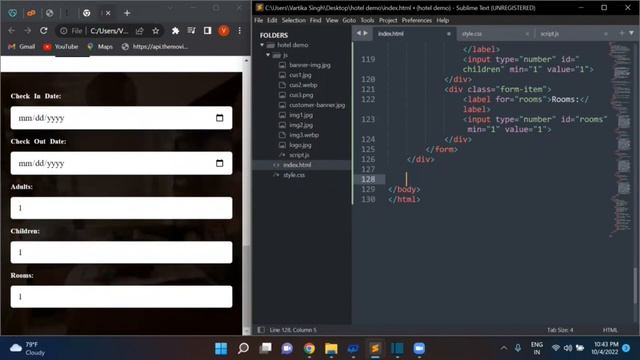Go to previous tab arrow

coord(358,33)
